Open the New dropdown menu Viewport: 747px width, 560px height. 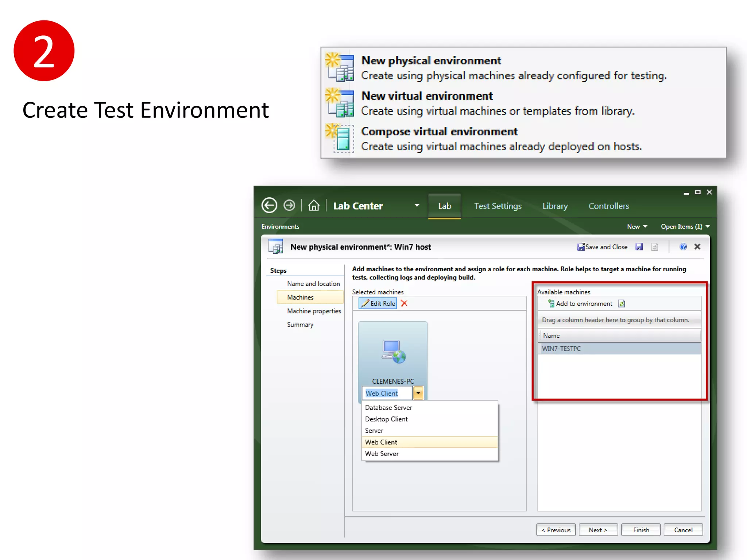point(637,226)
